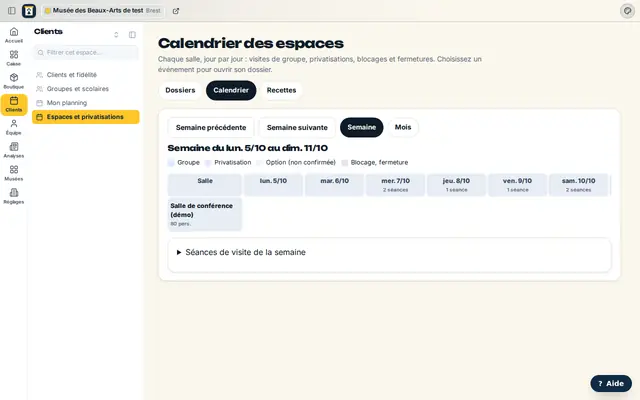
Task: Focus the Filtrer cet espace search field
Action: (86, 53)
